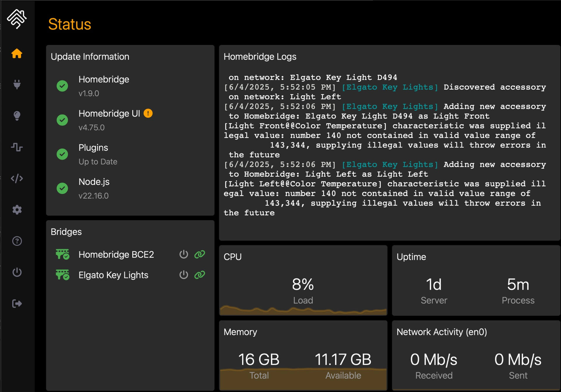Click the CPU load history graph
561x392 pixels.
pos(303,310)
